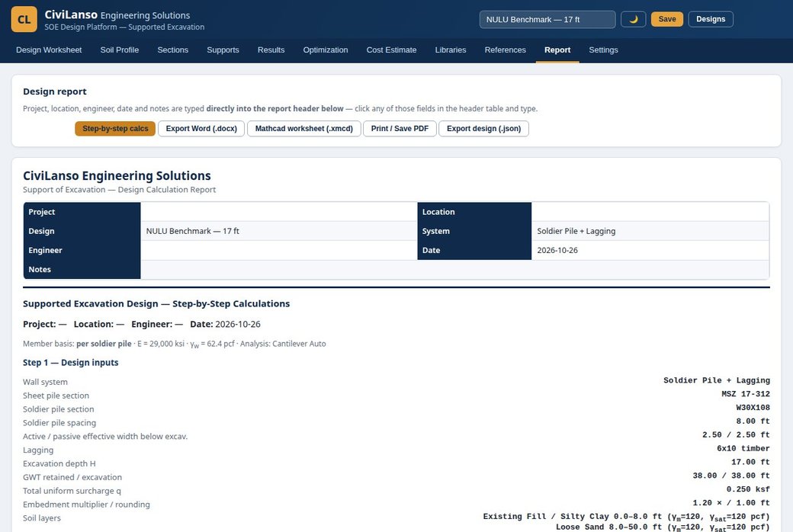Image resolution: width=793 pixels, height=532 pixels.
Task: Open the Settings tab
Action: (603, 50)
